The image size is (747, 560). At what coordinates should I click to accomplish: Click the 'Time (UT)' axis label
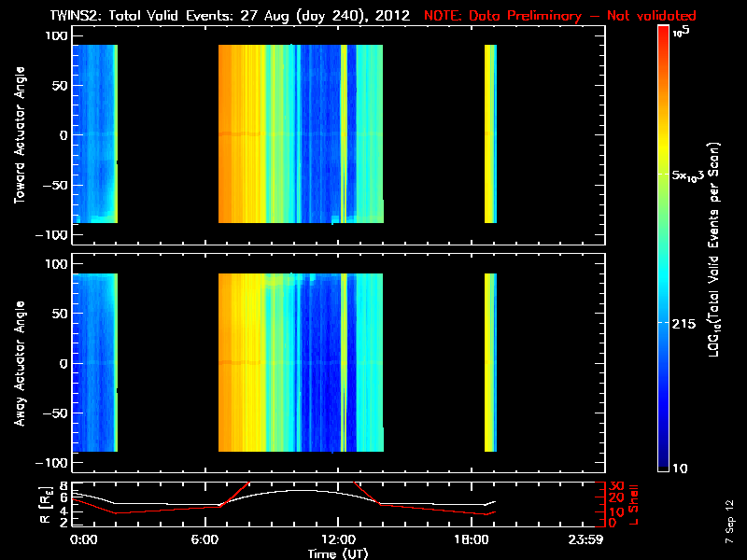338,553
